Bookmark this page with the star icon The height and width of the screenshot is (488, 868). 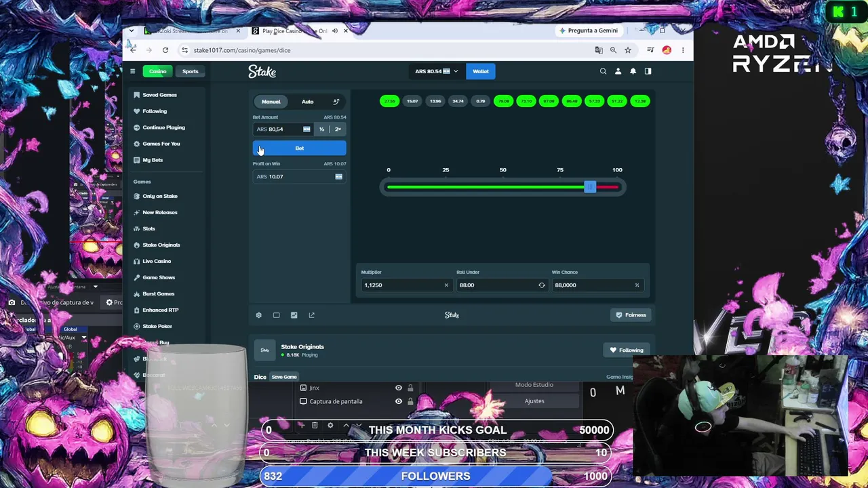(x=628, y=50)
